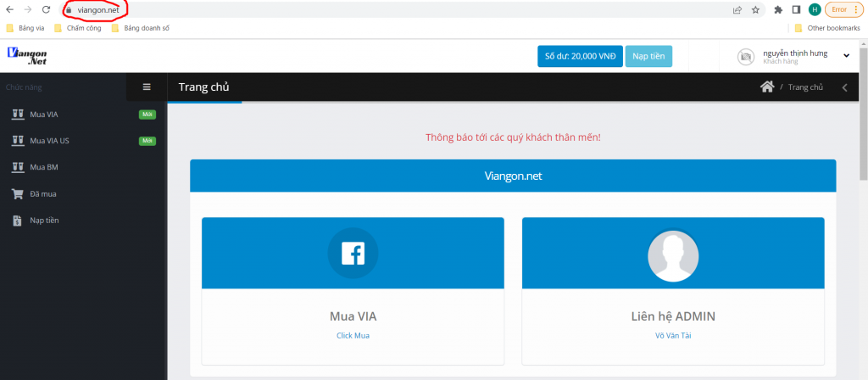
Task: Click the Facebook icon in Mua VIA card
Action: (353, 254)
